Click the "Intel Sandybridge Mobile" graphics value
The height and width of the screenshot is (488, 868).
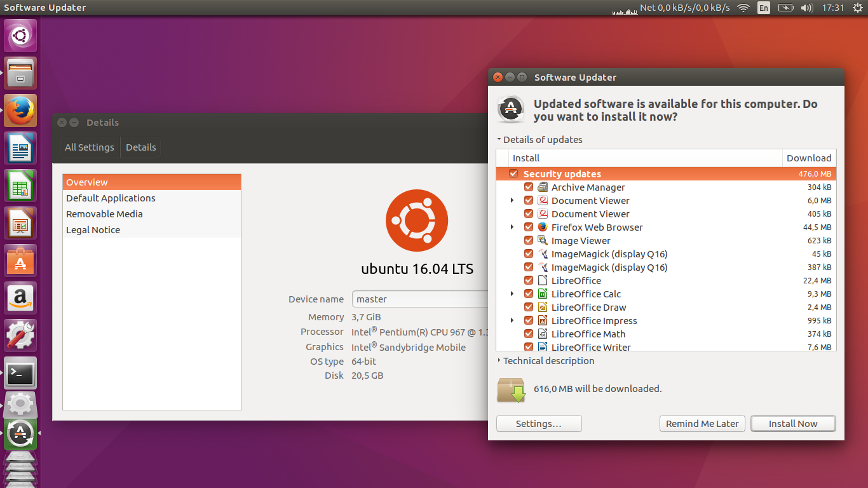tap(409, 347)
